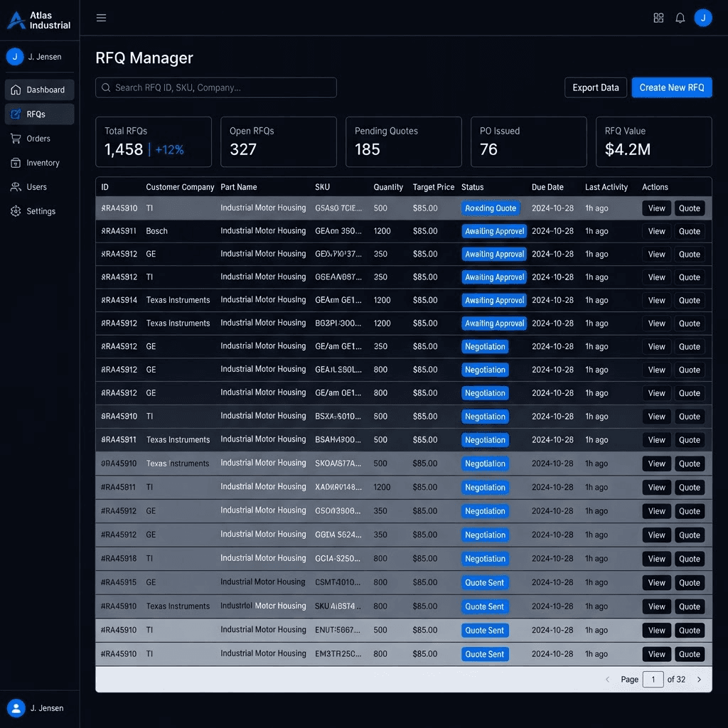Click the bottom sidebar user avatar
The height and width of the screenshot is (728, 728).
(16, 708)
